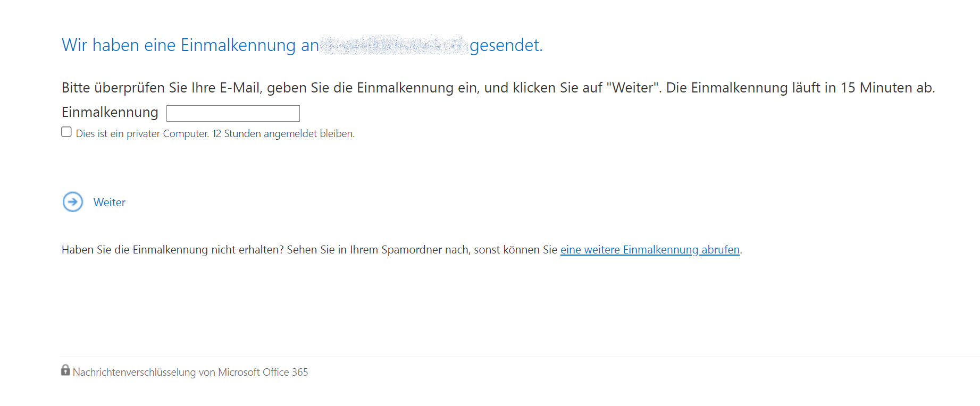Click "Haben Sie die Einmalkennung nicht erhalten?" text

(x=173, y=250)
